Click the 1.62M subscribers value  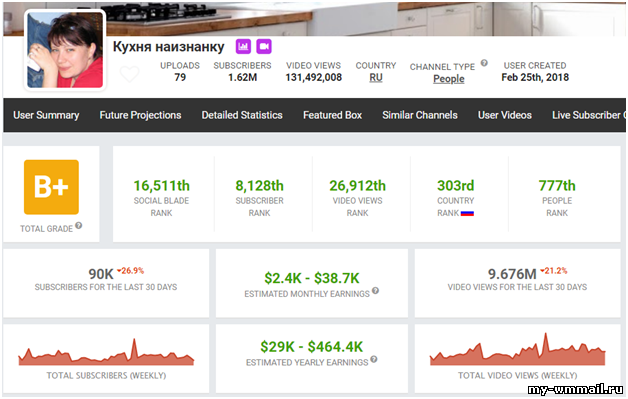(x=242, y=77)
